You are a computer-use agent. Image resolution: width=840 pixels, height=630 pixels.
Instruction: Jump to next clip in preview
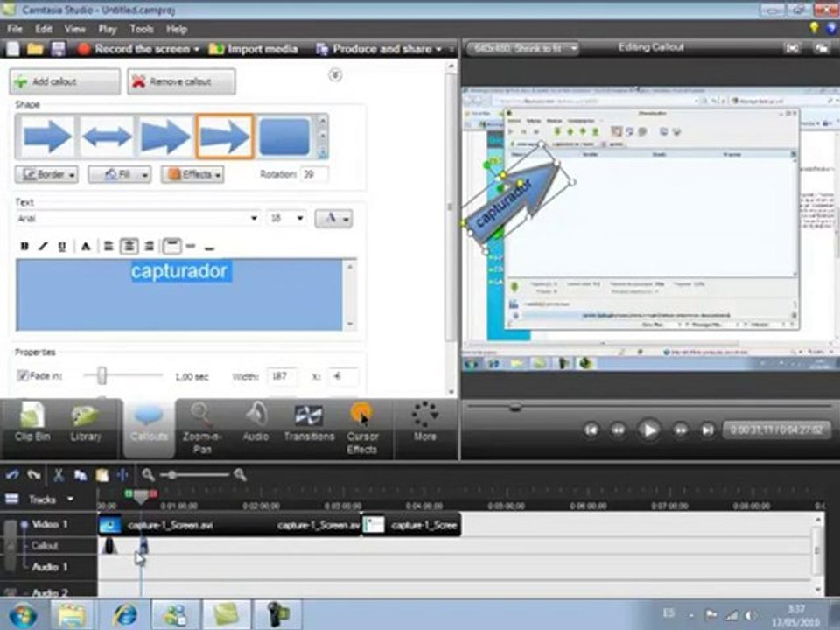click(708, 430)
